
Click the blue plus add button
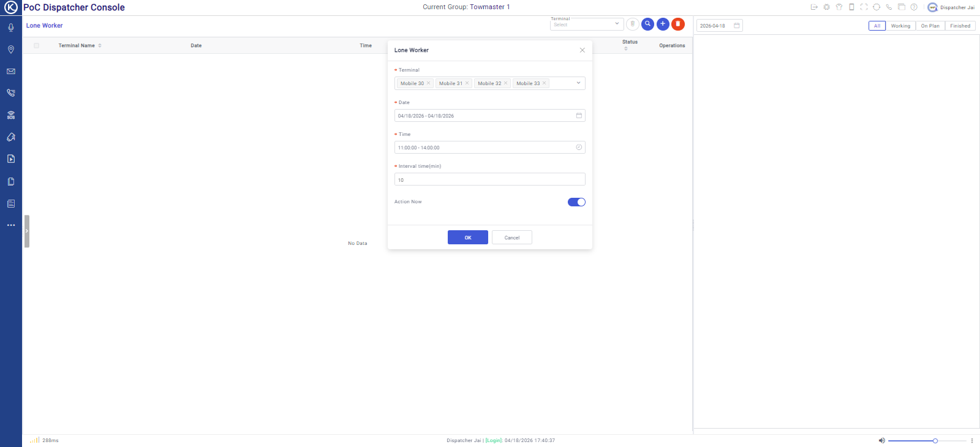tap(663, 24)
